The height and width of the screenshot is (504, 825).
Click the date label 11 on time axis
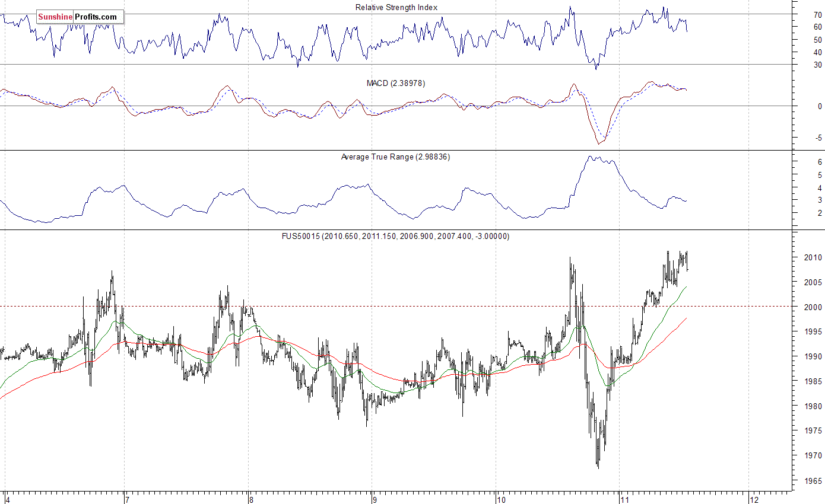[625, 499]
